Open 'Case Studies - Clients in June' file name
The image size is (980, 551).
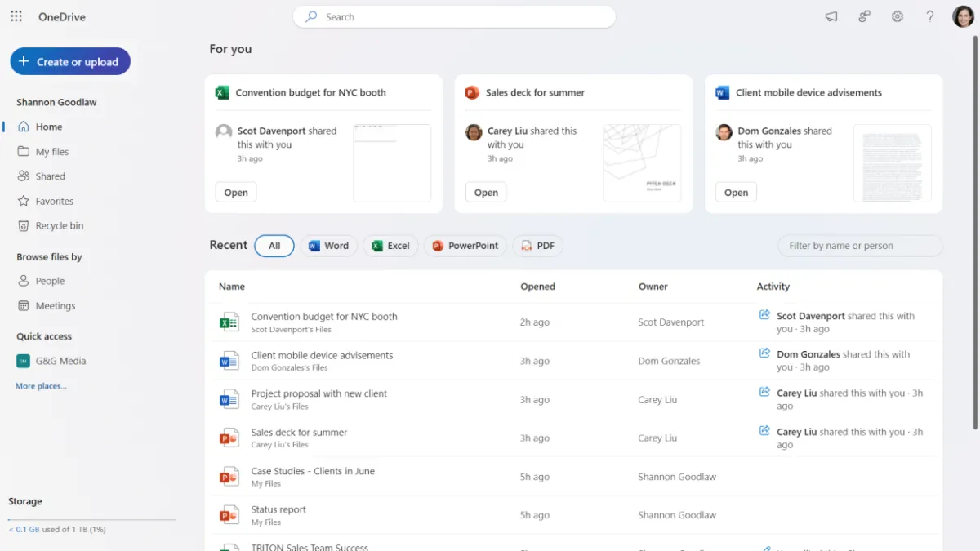click(x=313, y=471)
